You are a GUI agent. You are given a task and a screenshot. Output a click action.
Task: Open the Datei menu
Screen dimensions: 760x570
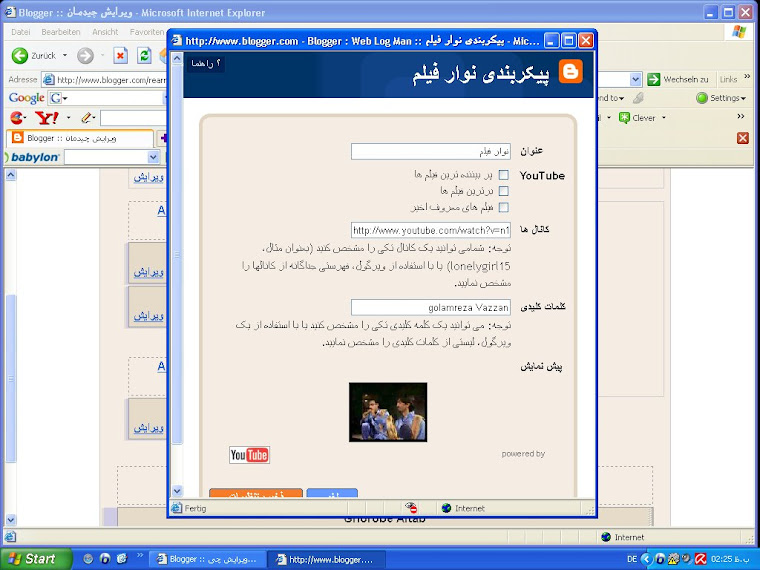(20, 32)
